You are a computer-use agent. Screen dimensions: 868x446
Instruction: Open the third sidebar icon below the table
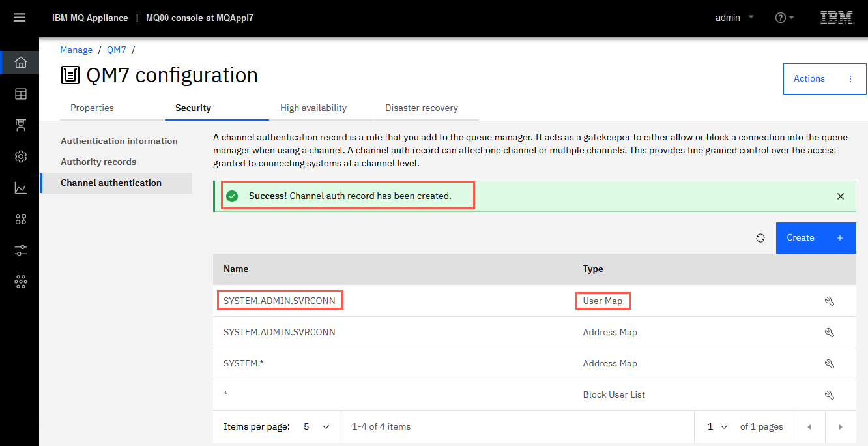[x=21, y=125]
